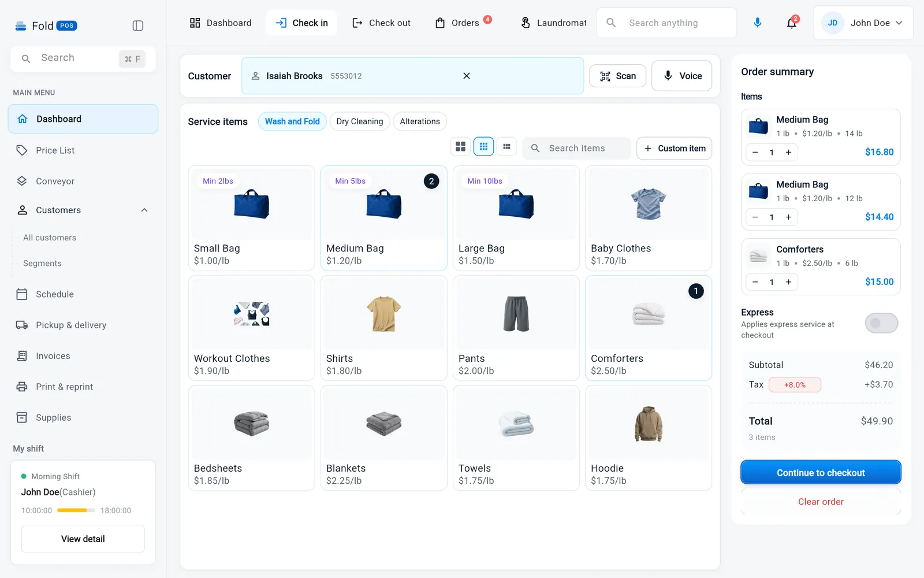Image resolution: width=924 pixels, height=578 pixels.
Task: Add Baby Clothes service item
Action: 649,218
